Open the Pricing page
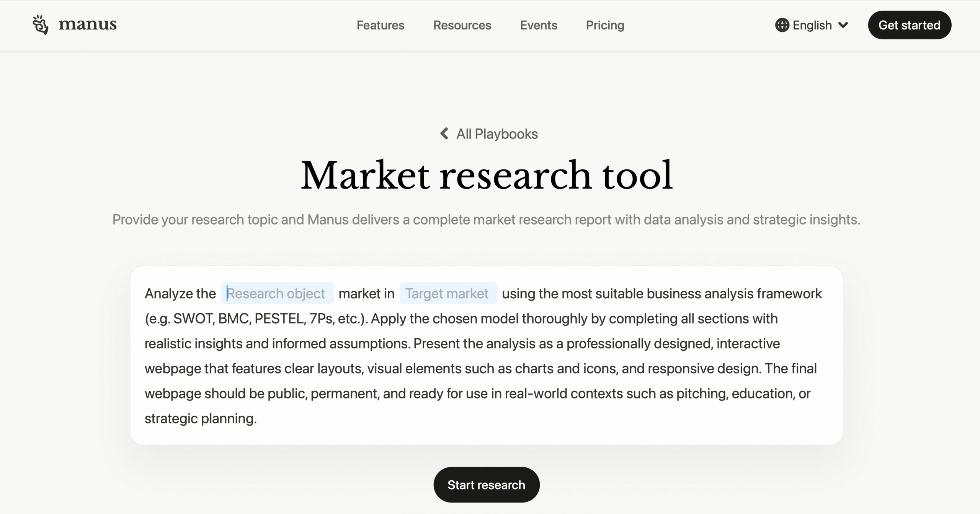The image size is (980, 514). [x=605, y=25]
